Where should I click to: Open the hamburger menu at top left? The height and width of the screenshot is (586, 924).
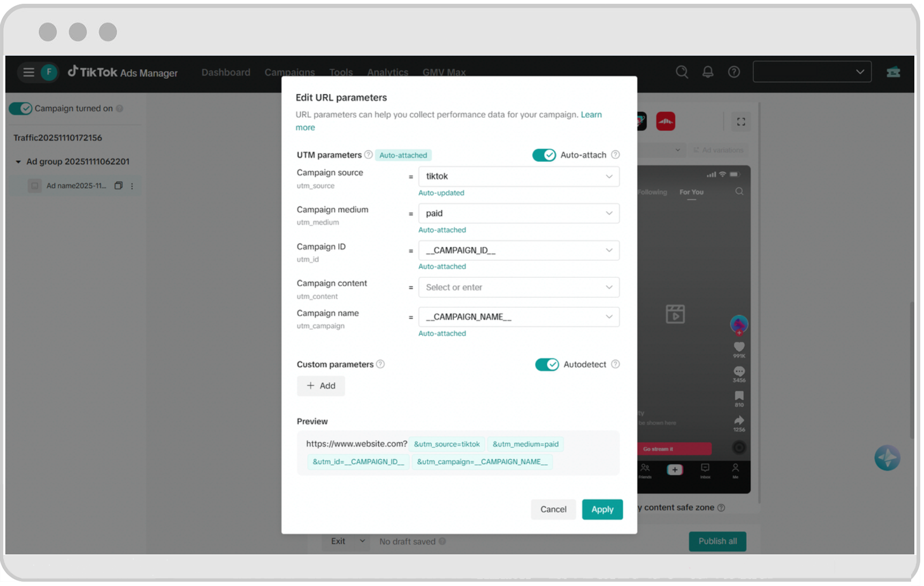28,72
